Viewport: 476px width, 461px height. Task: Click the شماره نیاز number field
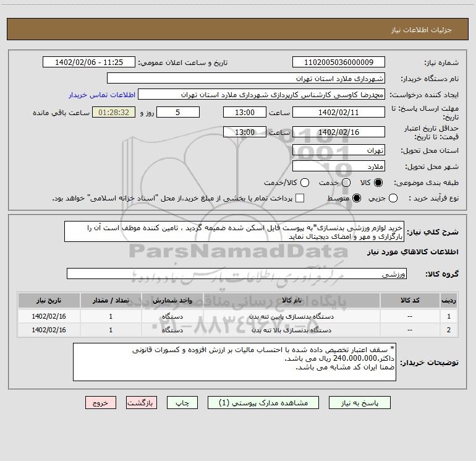[x=339, y=62]
